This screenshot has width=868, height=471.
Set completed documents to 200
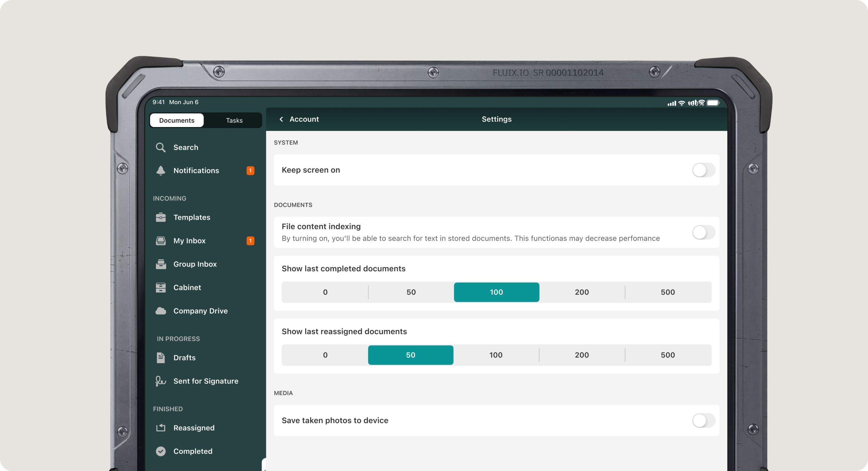[582, 293]
